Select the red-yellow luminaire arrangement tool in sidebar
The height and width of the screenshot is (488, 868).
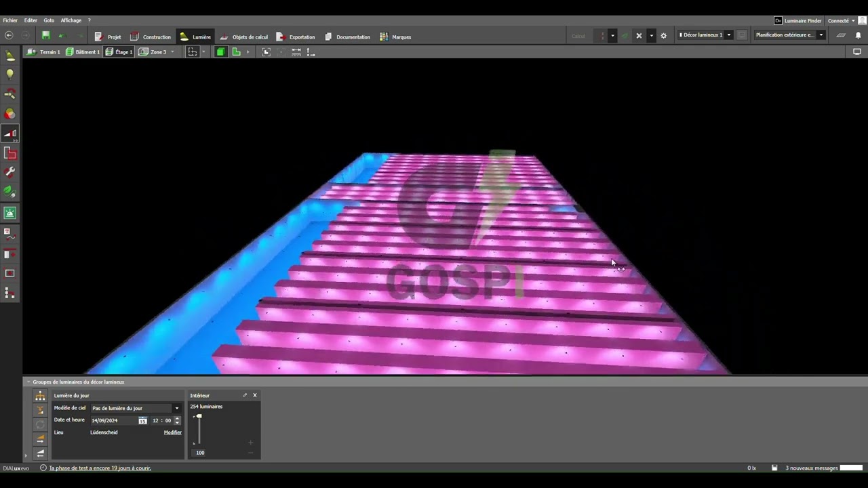coord(10,94)
